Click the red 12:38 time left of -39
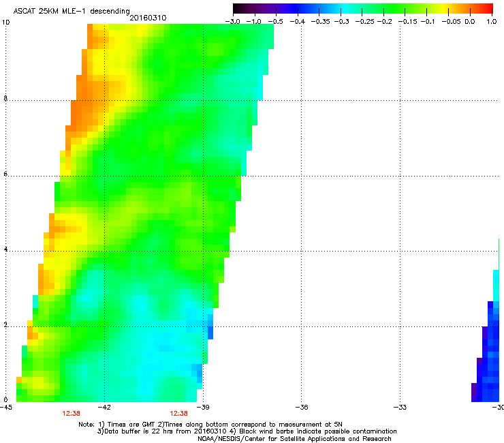Image resolution: width=504 pixels, height=443 pixels. 178,414
